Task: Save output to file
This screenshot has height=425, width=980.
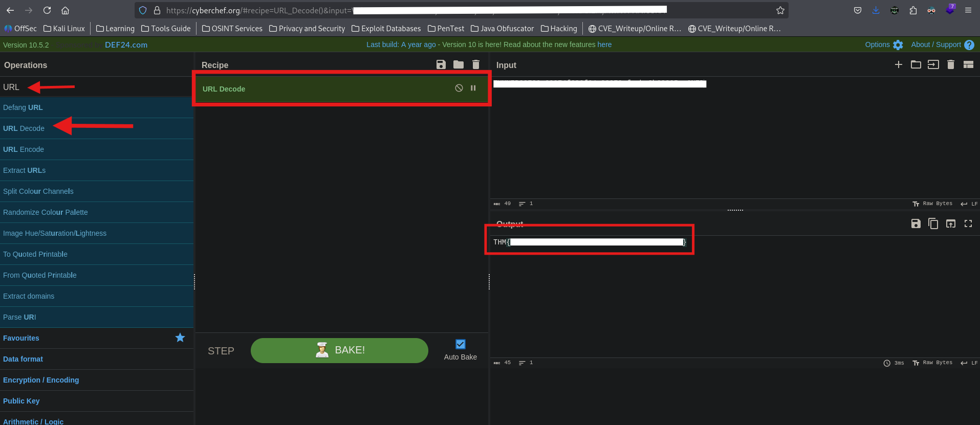Action: [916, 223]
